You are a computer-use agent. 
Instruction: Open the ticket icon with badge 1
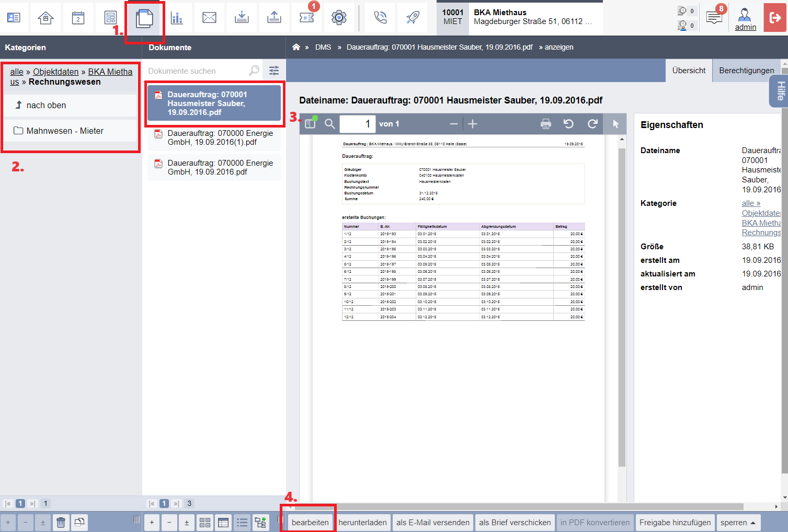(x=306, y=18)
